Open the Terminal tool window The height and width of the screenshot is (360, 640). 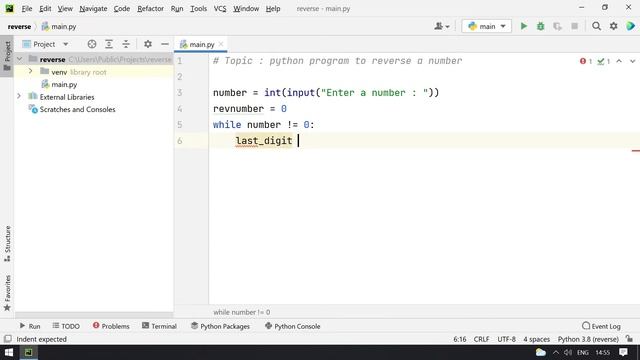pyautogui.click(x=159, y=326)
